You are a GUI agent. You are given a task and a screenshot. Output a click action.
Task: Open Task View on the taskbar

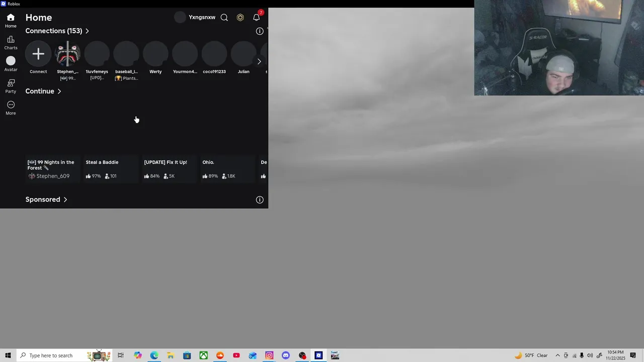(x=121, y=355)
